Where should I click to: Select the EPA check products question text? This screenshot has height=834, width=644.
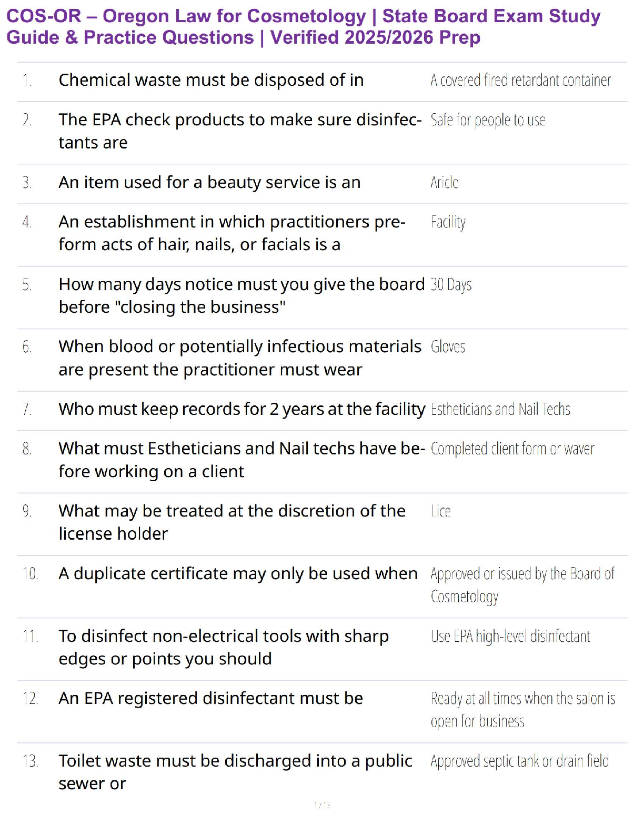pyautogui.click(x=239, y=131)
